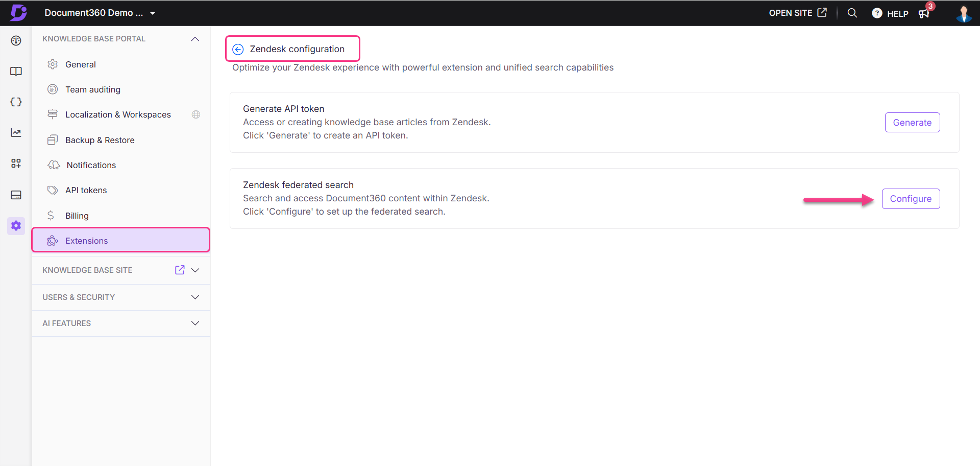Open the Dashboard icon in left rail
The width and height of the screenshot is (980, 466).
point(16,40)
